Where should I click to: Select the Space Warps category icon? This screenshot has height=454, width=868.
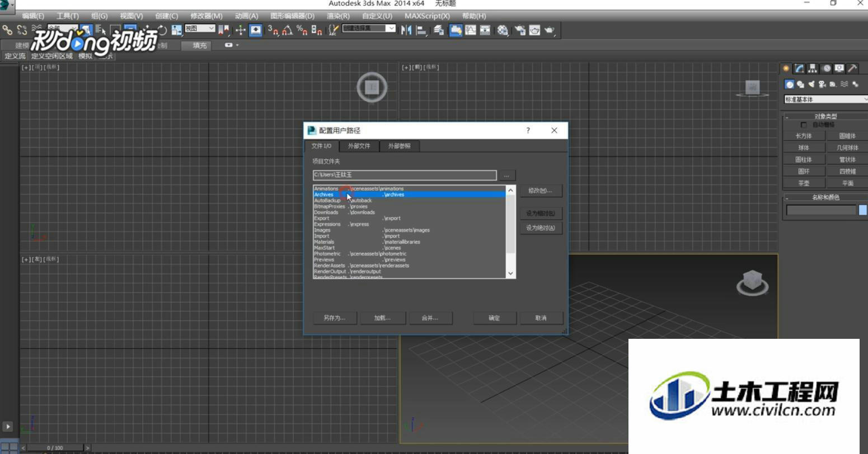(844, 84)
